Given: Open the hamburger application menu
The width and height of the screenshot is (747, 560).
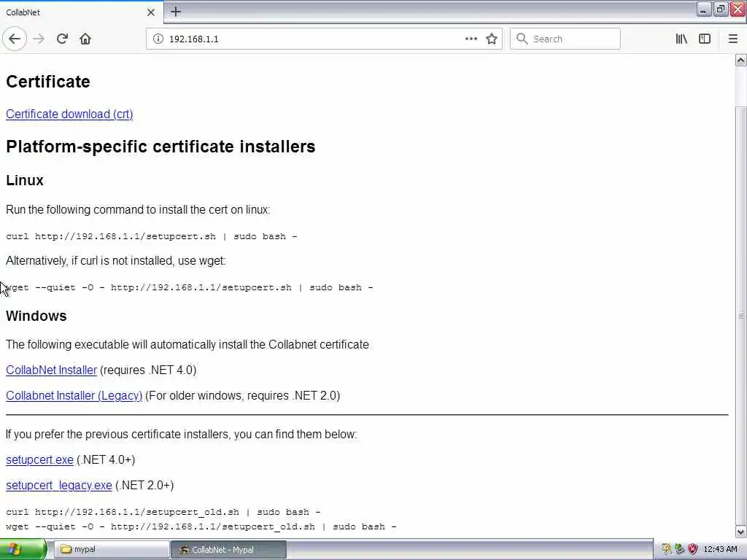Looking at the screenshot, I should [x=733, y=39].
